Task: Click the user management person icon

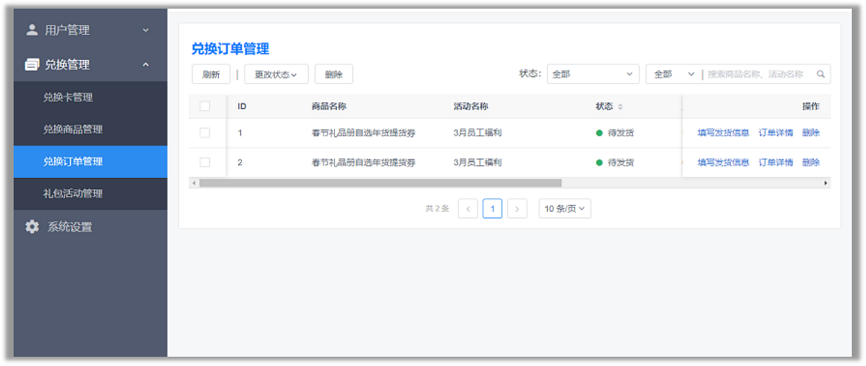Action: [x=32, y=30]
